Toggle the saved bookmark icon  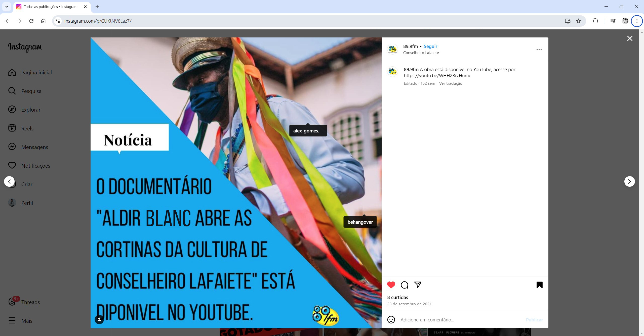pyautogui.click(x=539, y=285)
